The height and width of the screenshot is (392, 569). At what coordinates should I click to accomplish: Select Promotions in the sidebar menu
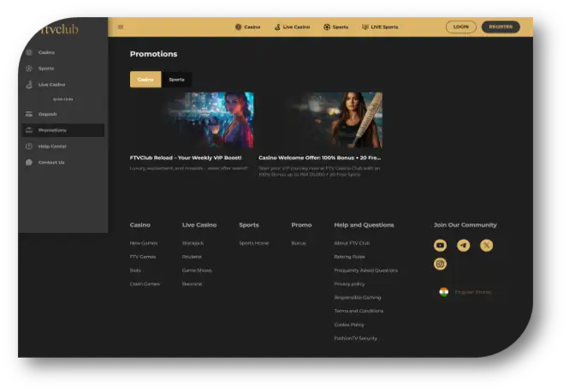[x=52, y=130]
